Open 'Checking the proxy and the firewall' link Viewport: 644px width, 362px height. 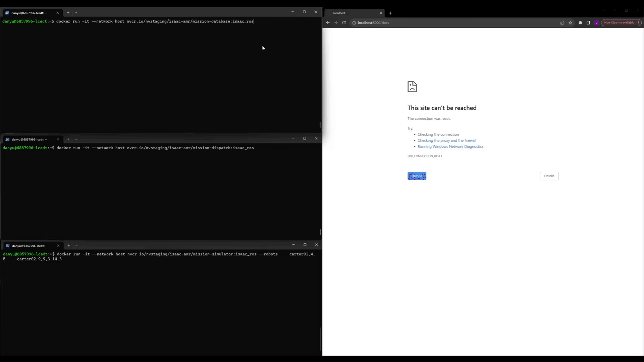pos(447,140)
